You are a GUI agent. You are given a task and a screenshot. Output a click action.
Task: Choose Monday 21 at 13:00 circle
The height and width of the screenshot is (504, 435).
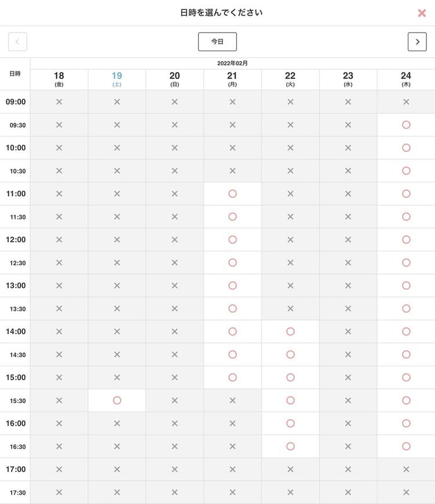(233, 286)
